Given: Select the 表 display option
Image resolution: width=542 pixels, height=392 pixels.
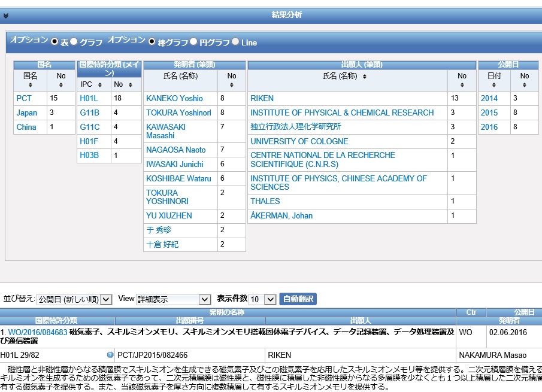Looking at the screenshot, I should [54, 41].
